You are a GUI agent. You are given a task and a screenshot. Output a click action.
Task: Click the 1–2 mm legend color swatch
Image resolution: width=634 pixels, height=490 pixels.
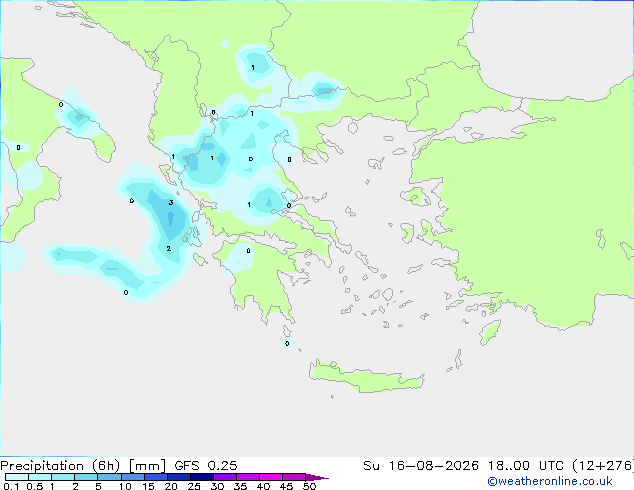[63, 477]
